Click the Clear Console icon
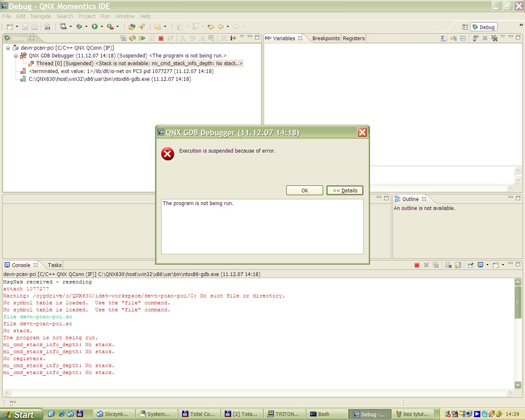The height and width of the screenshot is (420, 525). pos(448,265)
